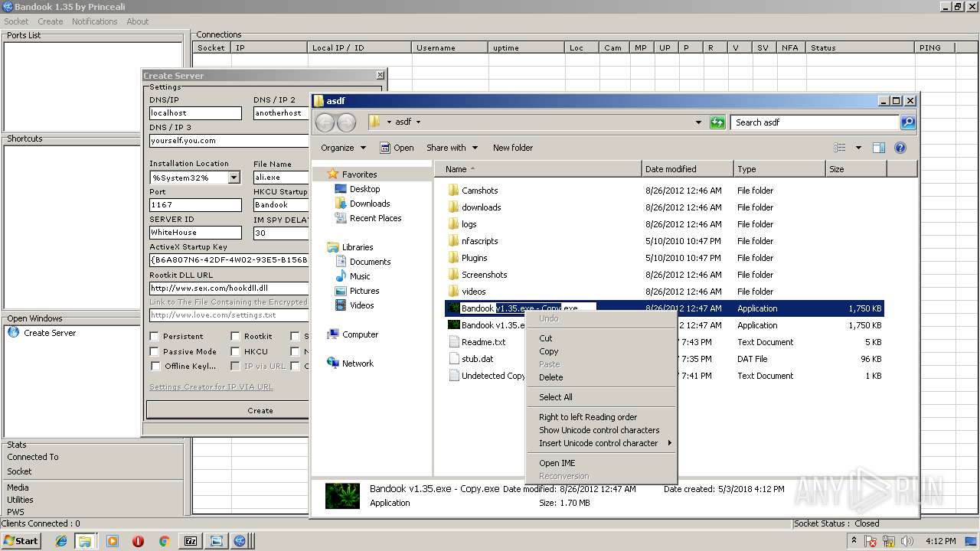
Task: Open the Socket menu in Bandook
Action: [x=16, y=21]
